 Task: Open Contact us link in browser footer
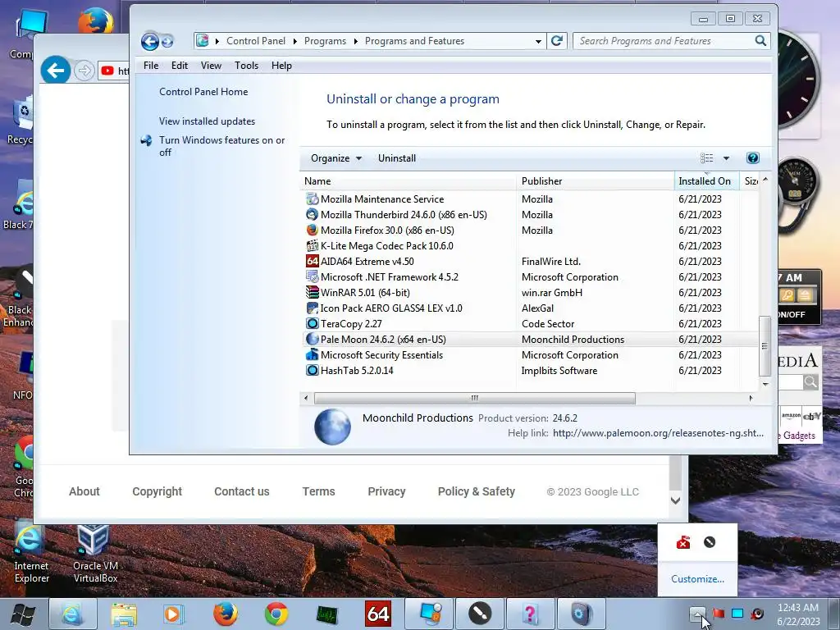(242, 491)
